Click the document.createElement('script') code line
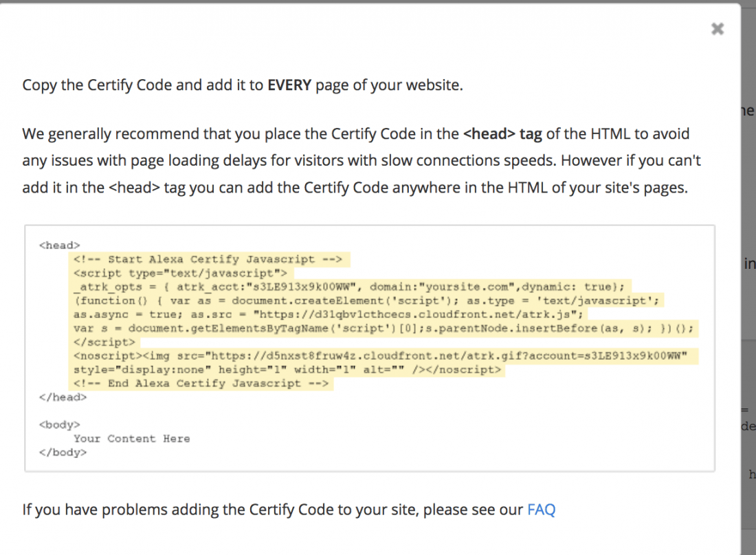756x555 pixels. coord(366,301)
